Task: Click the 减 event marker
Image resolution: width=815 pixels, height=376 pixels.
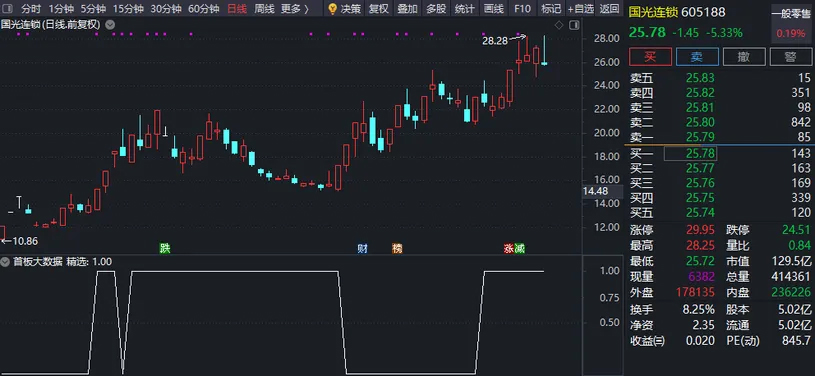Action: [519, 248]
